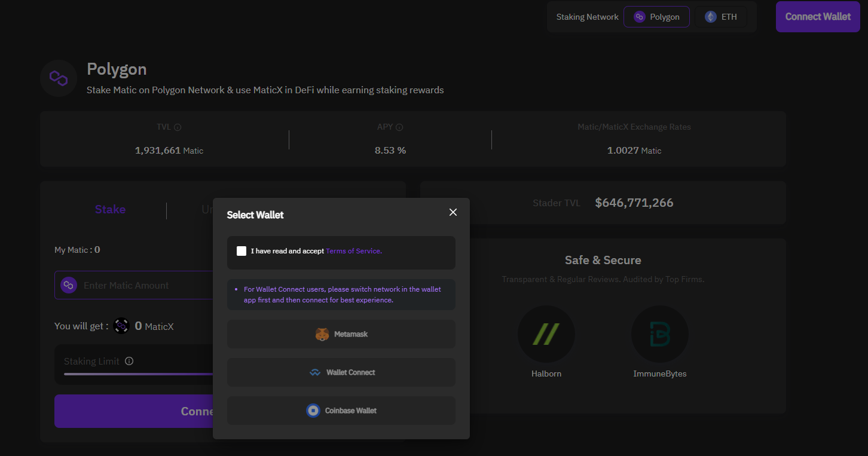Image resolution: width=868 pixels, height=456 pixels.
Task: Open the Terms of Service link
Action: point(353,251)
